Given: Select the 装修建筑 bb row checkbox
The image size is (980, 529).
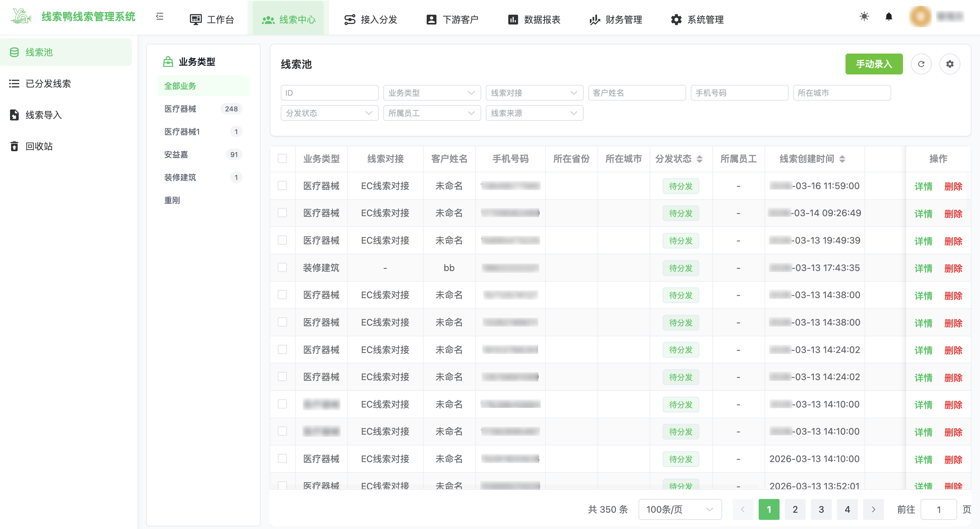Looking at the screenshot, I should [x=282, y=267].
